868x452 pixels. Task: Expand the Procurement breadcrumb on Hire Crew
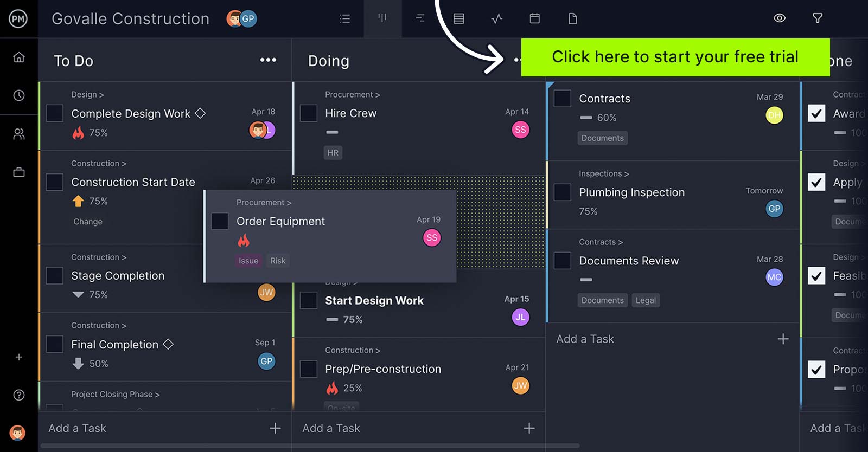tap(352, 94)
